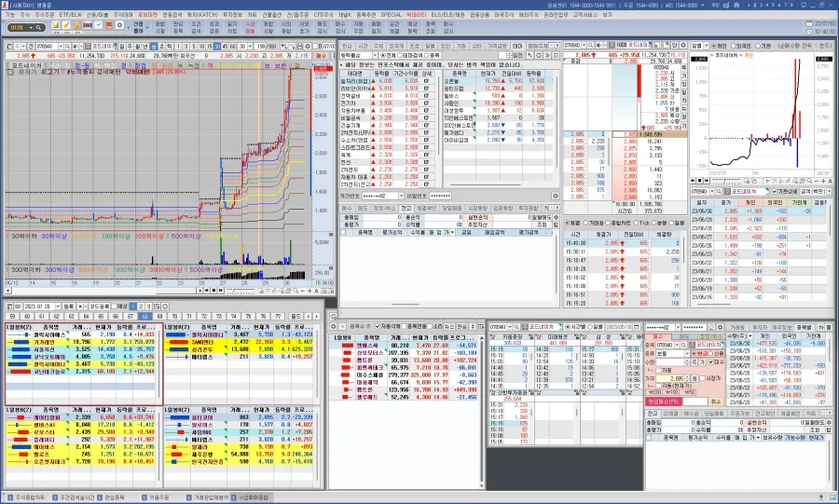The image size is (839, 504).
Task: Open the 고객서비스 menu
Action: (585, 14)
